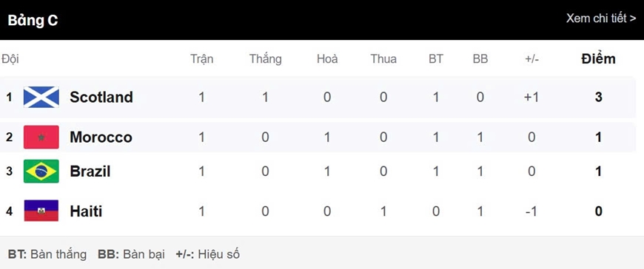Click the Hoà column header

327,59
